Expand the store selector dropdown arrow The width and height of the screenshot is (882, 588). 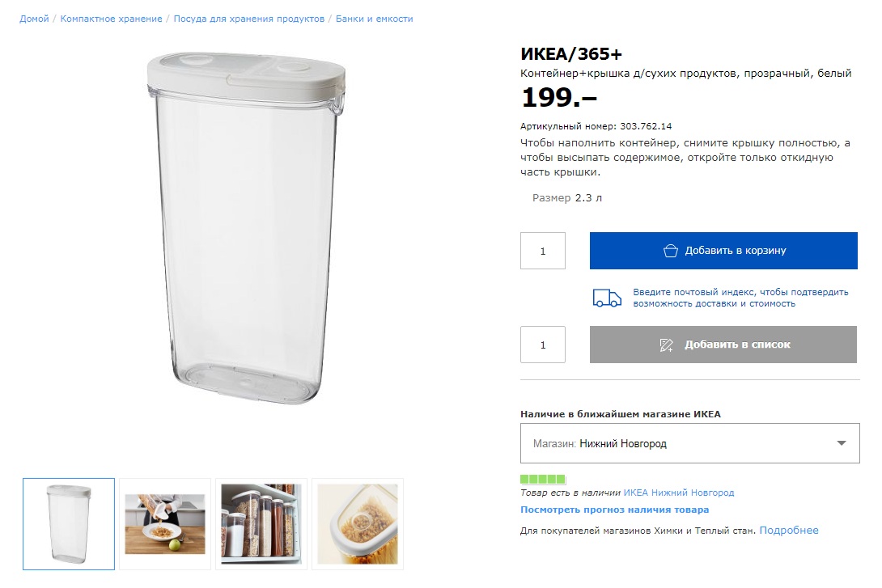[842, 443]
